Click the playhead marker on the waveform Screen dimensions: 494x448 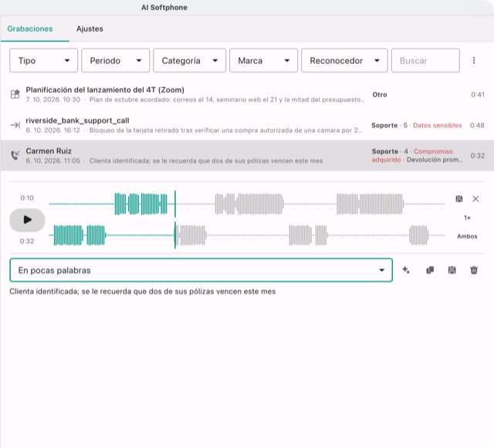pyautogui.click(x=175, y=220)
